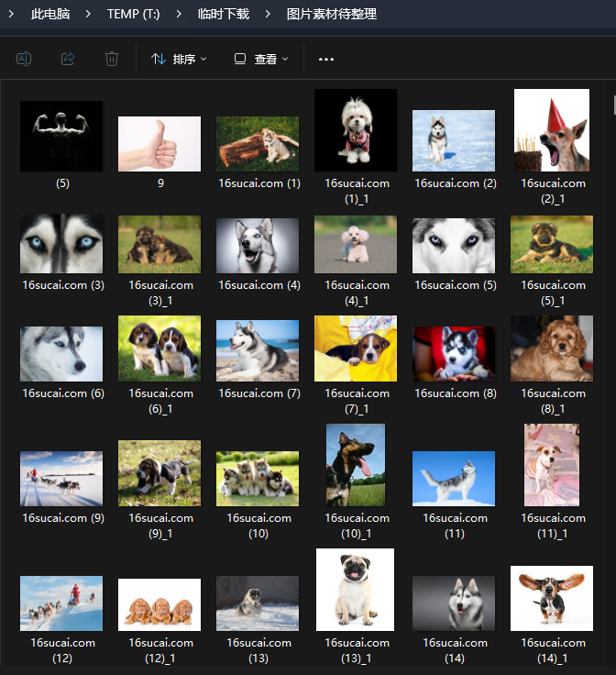
Task: Click the Delete trash icon
Action: pos(112,59)
